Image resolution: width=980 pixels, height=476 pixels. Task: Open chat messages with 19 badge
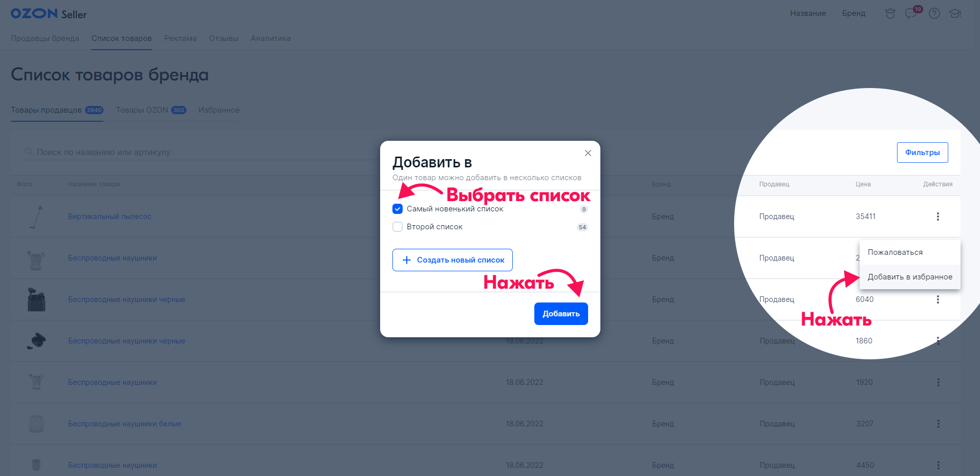point(911,13)
